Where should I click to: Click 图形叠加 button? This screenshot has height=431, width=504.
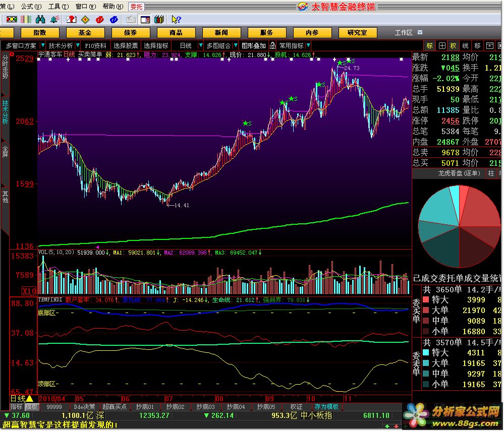254,45
